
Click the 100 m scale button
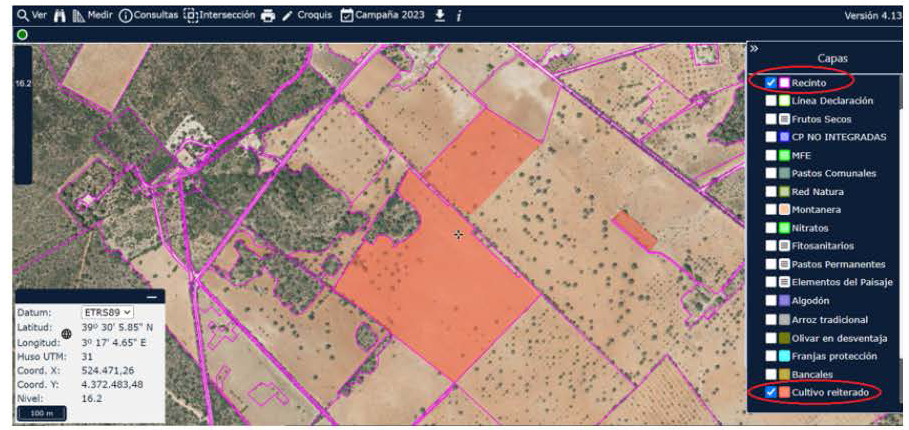41,413
